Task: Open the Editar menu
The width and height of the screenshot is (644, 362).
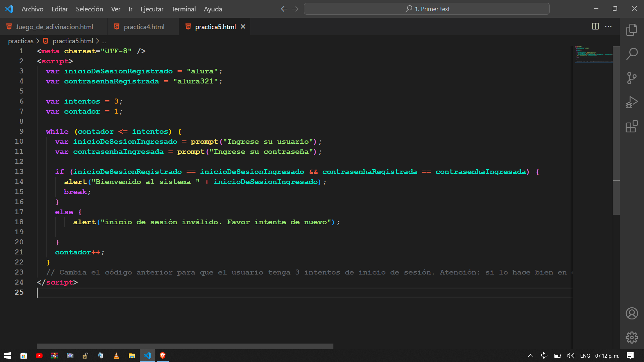Action: pos(60,9)
